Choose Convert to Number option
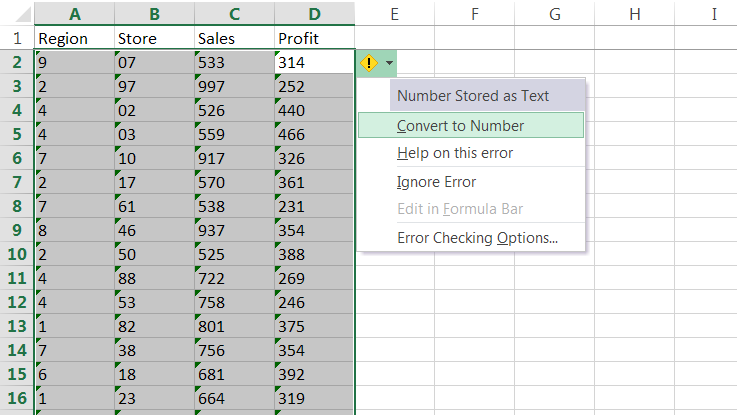Image resolution: width=737 pixels, height=415 pixels. point(460,126)
